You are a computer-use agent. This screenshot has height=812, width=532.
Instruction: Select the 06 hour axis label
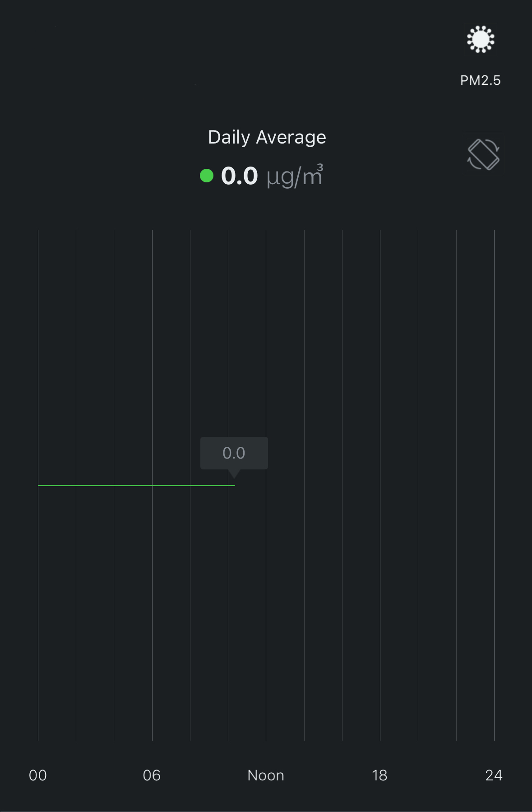click(x=152, y=775)
